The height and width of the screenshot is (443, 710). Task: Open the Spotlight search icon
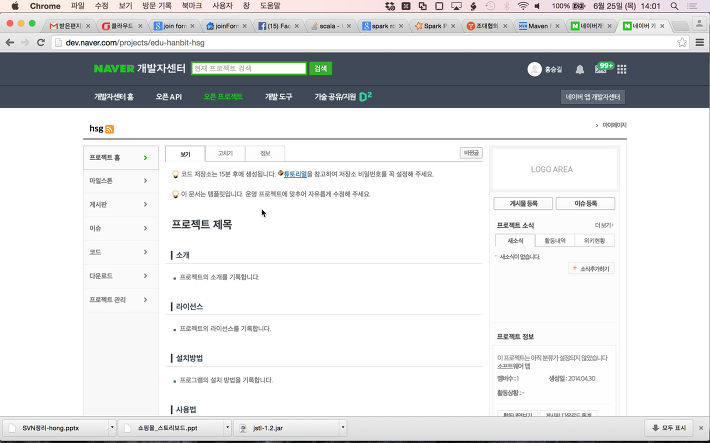(674, 6)
